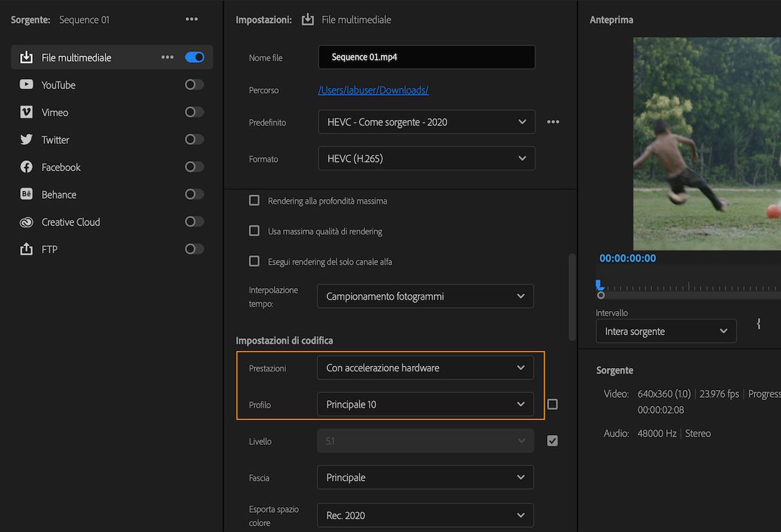Click the YouTube destination icon
The width and height of the screenshot is (781, 532).
pos(26,84)
